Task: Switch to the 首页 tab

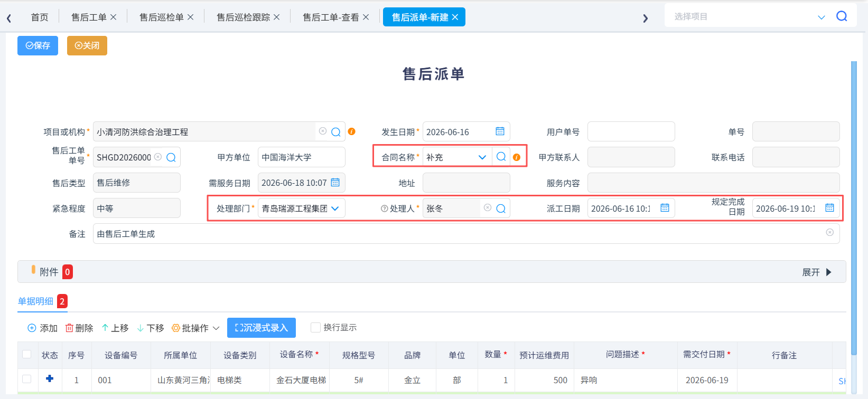Action: pyautogui.click(x=40, y=17)
